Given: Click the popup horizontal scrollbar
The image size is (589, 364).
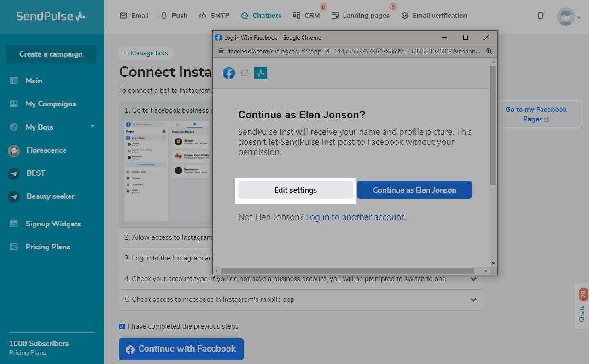Looking at the screenshot, I should 348,271.
